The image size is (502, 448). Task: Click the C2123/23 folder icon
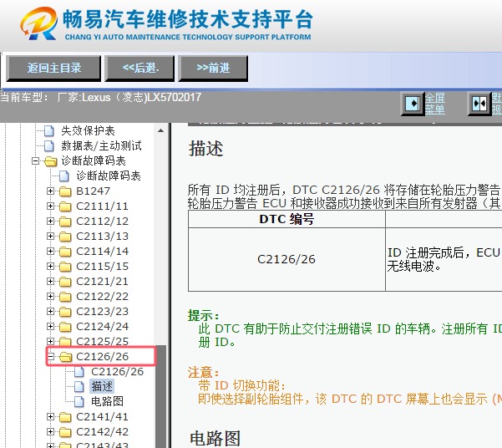coord(65,312)
